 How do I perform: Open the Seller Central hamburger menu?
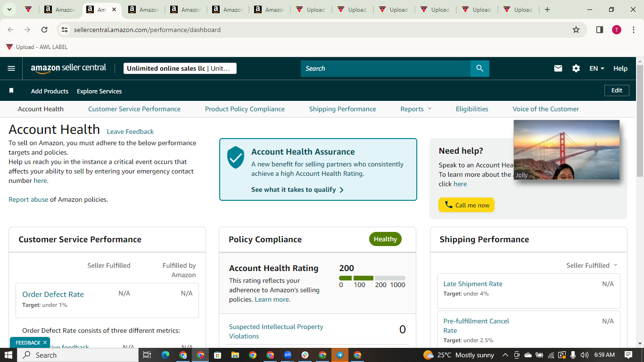(x=11, y=68)
